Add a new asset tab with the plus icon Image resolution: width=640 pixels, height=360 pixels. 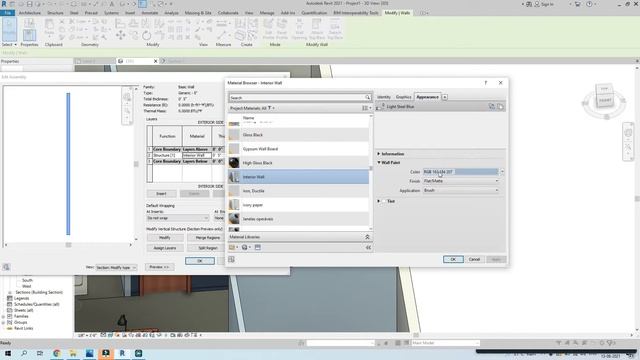point(444,97)
